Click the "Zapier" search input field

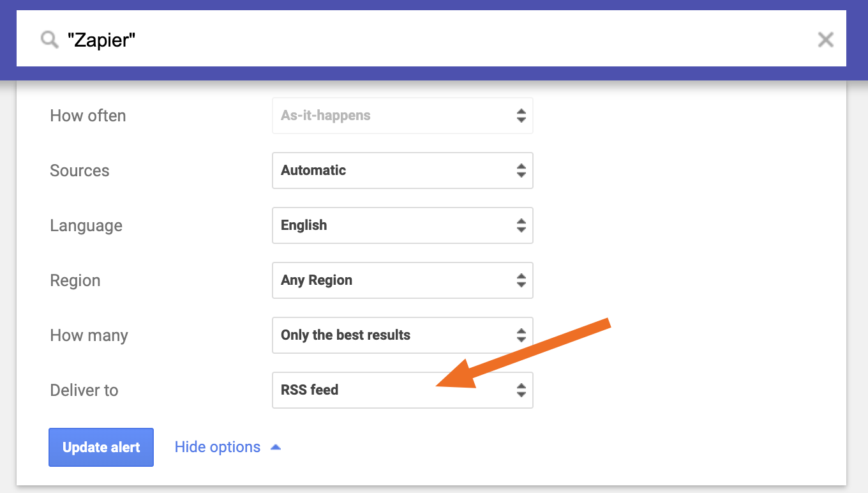click(431, 38)
